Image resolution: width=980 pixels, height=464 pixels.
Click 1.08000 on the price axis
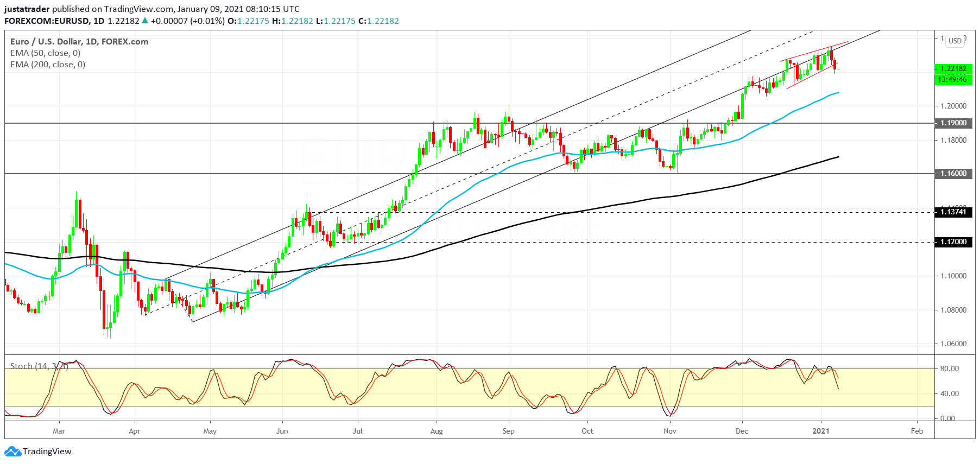click(953, 310)
